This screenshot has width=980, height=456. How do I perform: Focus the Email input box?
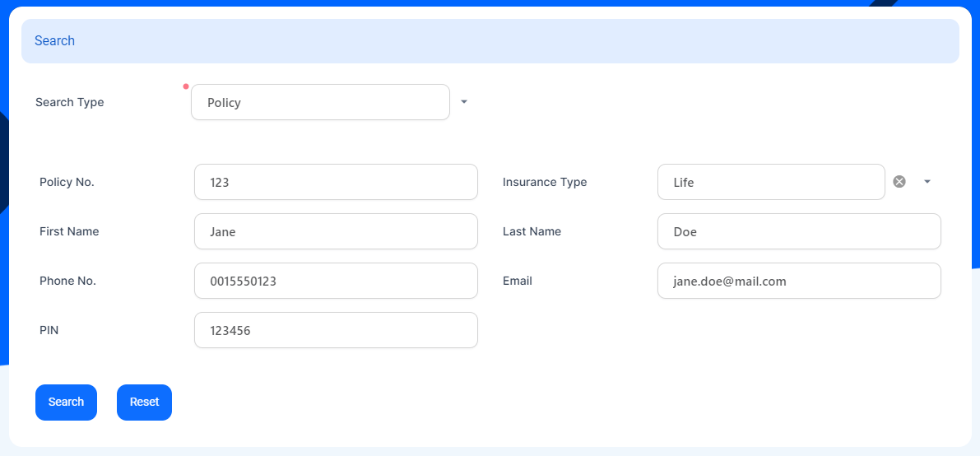pyautogui.click(x=799, y=281)
